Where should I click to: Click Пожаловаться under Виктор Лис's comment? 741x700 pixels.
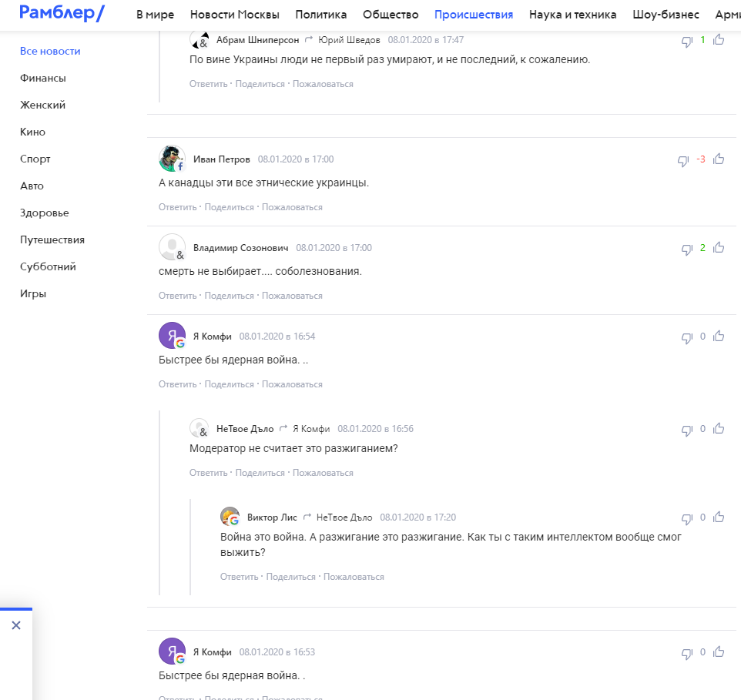click(354, 577)
